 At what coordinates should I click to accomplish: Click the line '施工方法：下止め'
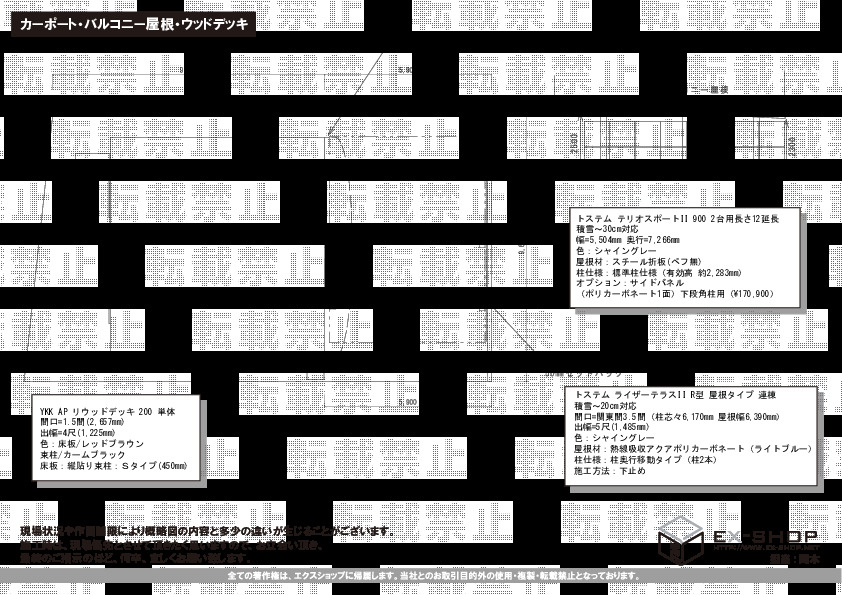point(609,471)
